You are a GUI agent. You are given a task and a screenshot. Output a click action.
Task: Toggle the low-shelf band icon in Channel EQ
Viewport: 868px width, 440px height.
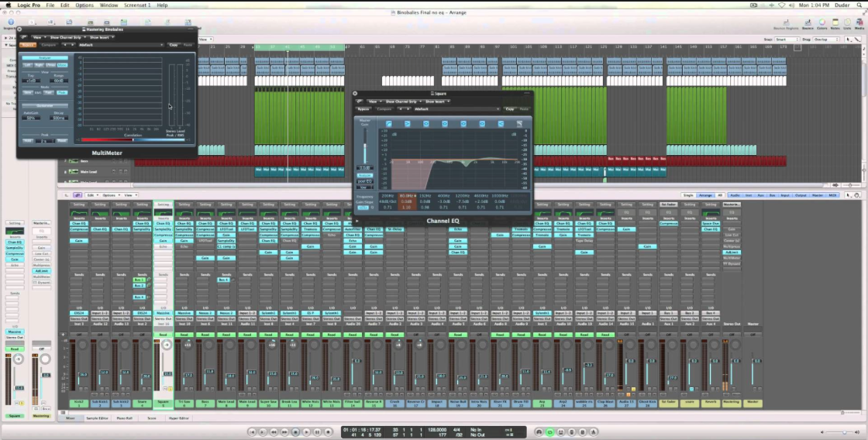pyautogui.click(x=408, y=124)
